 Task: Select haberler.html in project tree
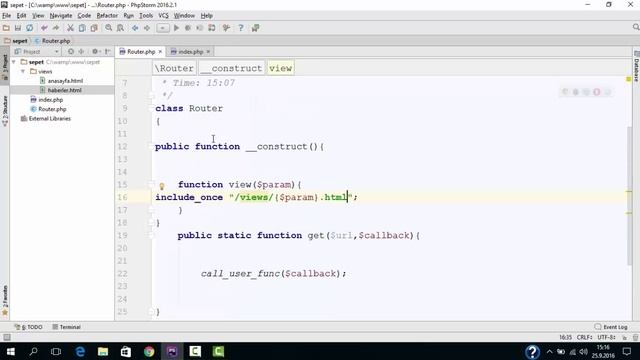[64, 90]
